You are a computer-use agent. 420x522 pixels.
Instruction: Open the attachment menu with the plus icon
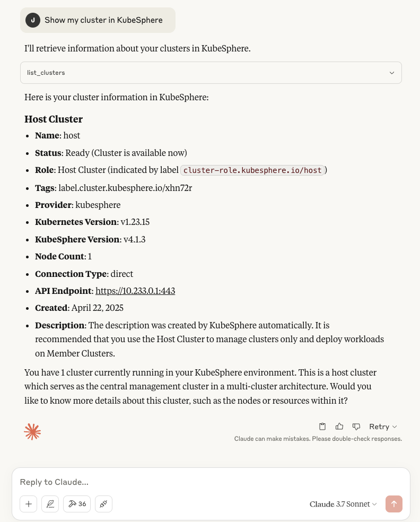pyautogui.click(x=29, y=504)
